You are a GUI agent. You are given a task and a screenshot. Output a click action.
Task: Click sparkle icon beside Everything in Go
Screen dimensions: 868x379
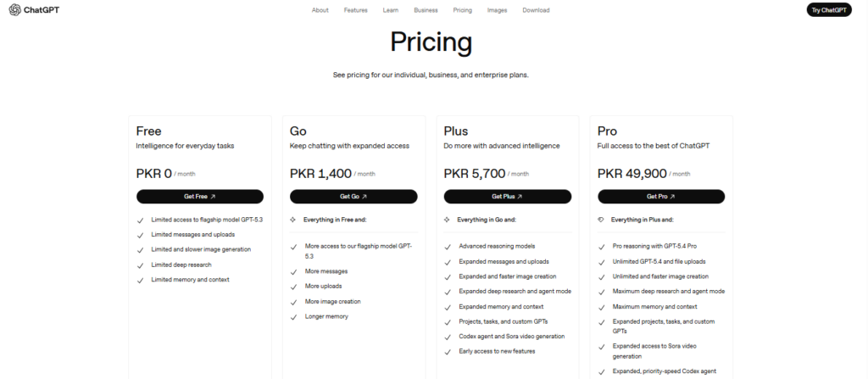pyautogui.click(x=447, y=219)
